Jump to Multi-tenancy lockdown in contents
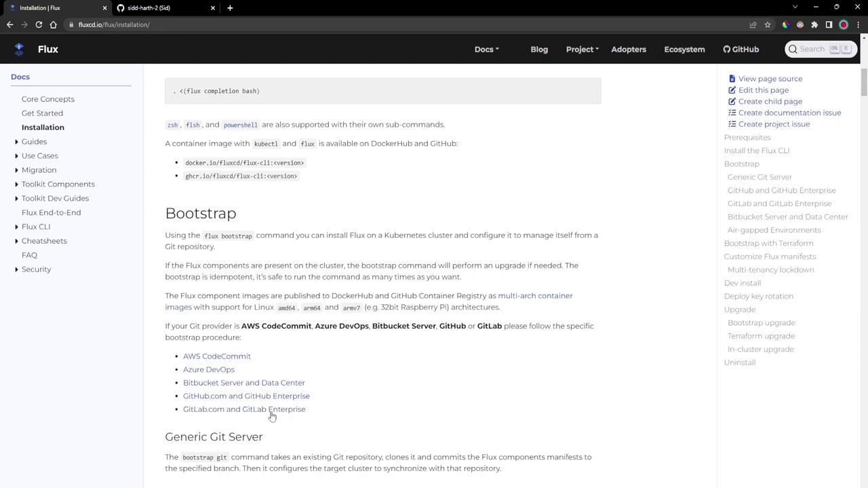Screen dimensions: 868x488 (x=771, y=270)
